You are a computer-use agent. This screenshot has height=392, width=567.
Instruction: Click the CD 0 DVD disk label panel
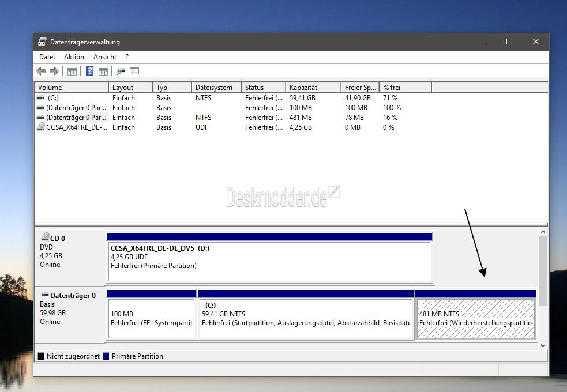tap(70, 258)
